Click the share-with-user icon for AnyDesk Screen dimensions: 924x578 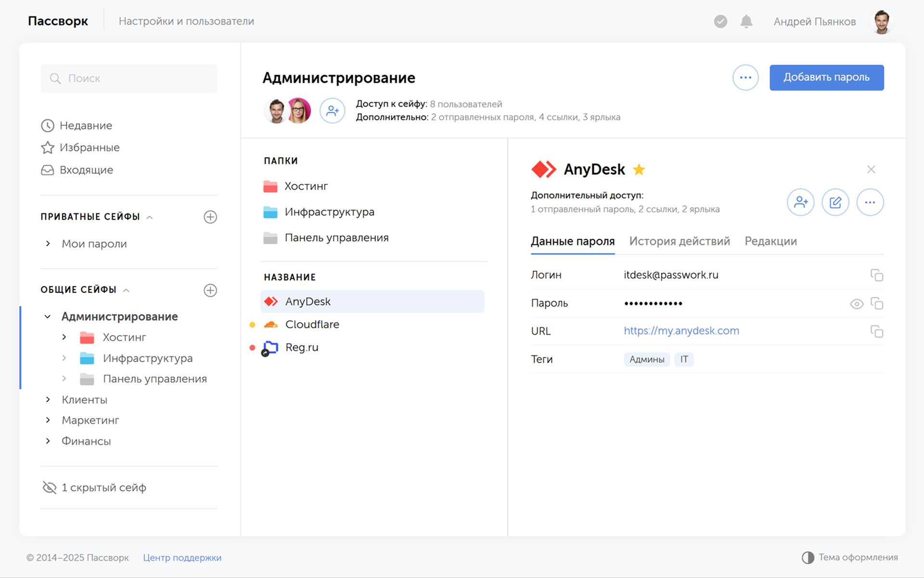coord(800,202)
